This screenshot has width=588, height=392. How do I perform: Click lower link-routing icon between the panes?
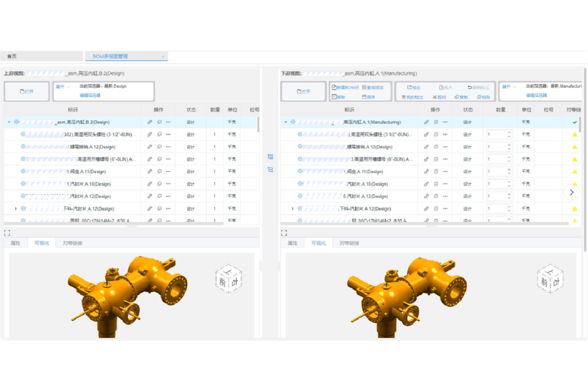270,170
